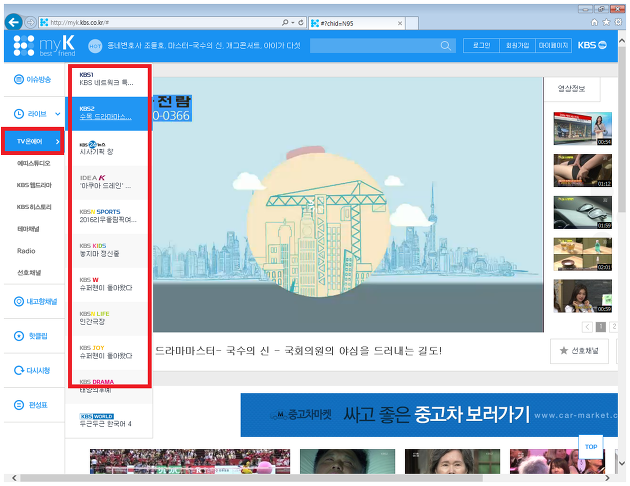Image resolution: width=630 pixels, height=486 pixels.
Task: Open the 편성표 schedule sidebar menu
Action: (31, 405)
